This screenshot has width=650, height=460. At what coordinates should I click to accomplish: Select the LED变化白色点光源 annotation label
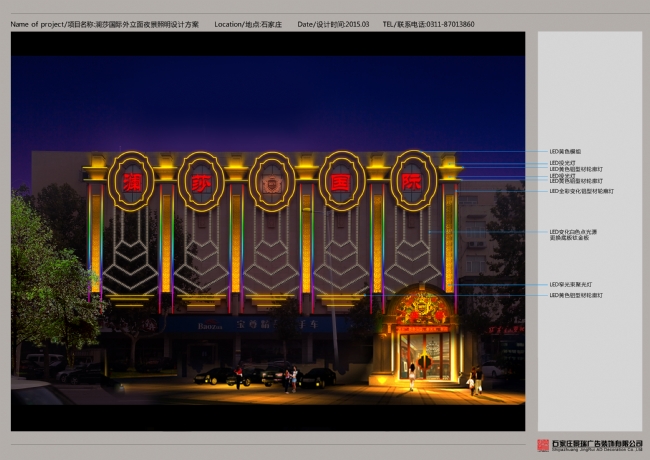[x=573, y=232]
